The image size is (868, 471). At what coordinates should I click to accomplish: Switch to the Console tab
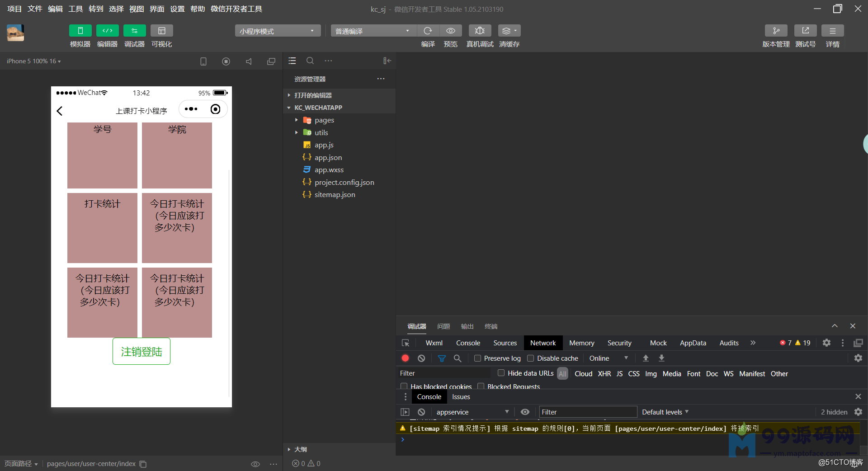(468, 343)
